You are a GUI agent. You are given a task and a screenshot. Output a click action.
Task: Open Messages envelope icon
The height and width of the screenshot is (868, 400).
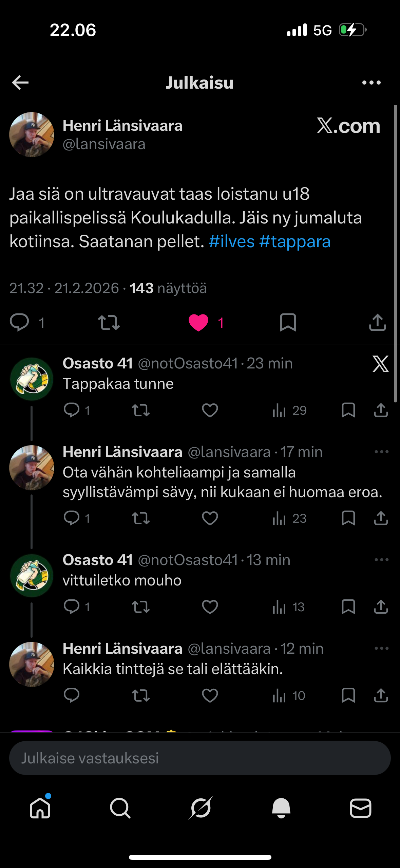tap(360, 808)
